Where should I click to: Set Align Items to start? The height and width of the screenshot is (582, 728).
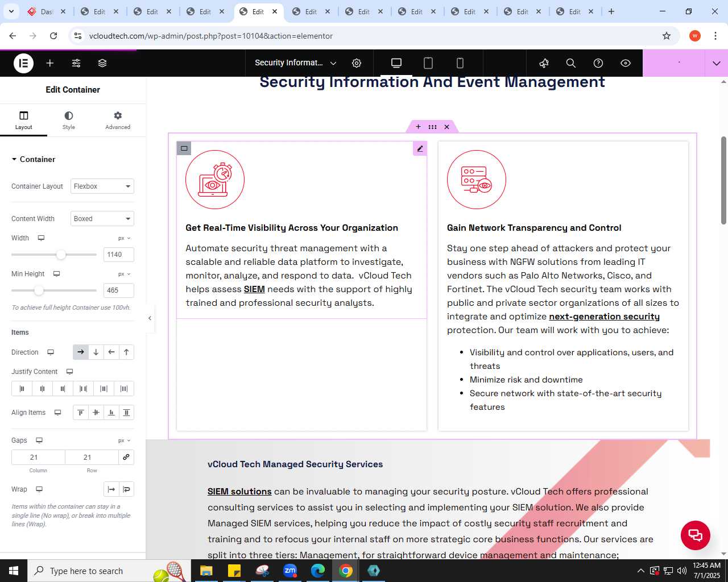81,413
